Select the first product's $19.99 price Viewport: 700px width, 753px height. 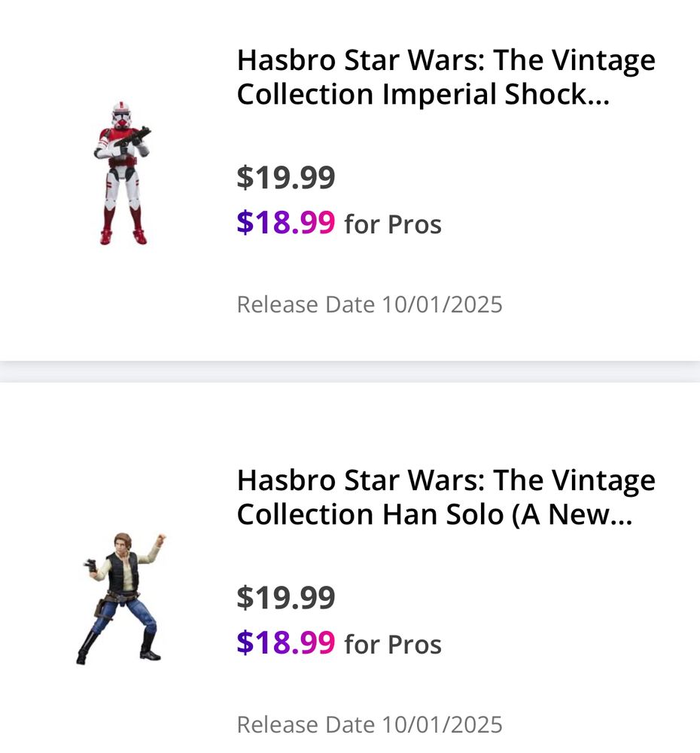(286, 178)
